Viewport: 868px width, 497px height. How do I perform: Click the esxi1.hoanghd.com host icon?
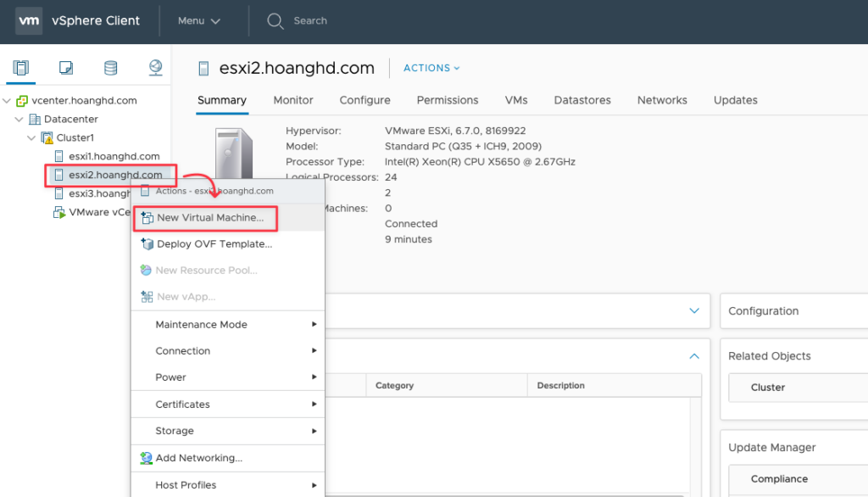click(58, 156)
